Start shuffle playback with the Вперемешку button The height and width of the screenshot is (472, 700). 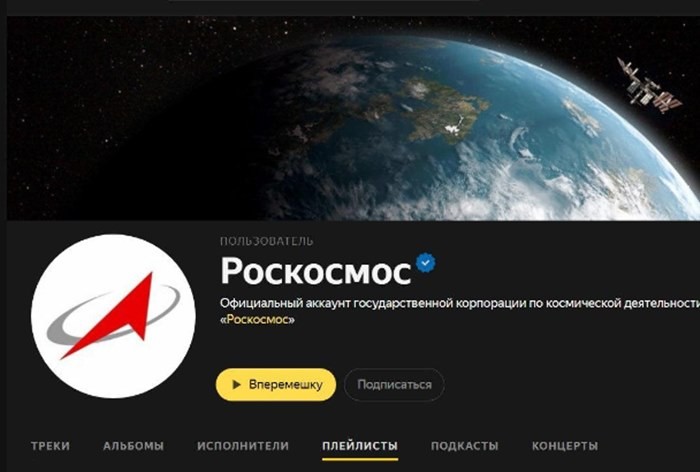276,384
